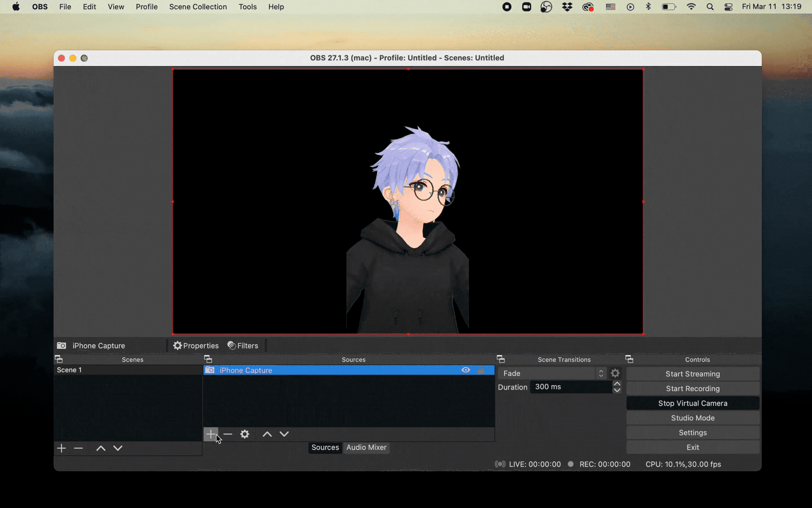Open the Tools menu
Screen dimensions: 812x508
[247, 7]
